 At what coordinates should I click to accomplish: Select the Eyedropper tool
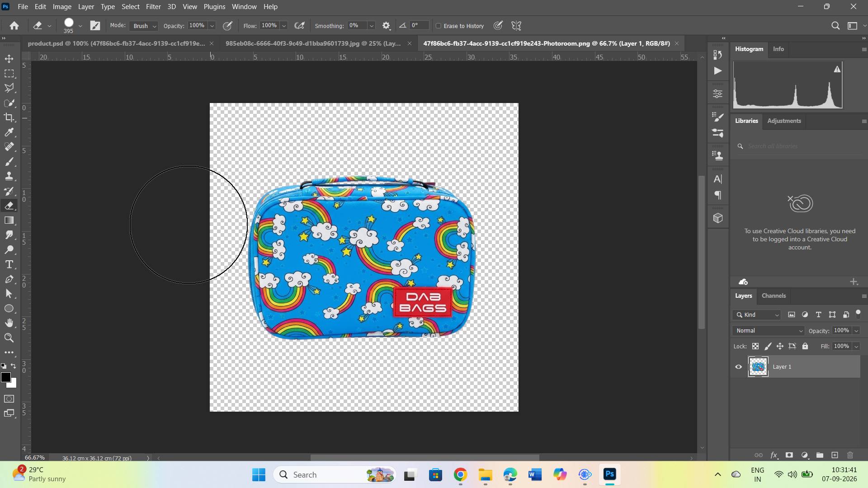click(x=9, y=132)
